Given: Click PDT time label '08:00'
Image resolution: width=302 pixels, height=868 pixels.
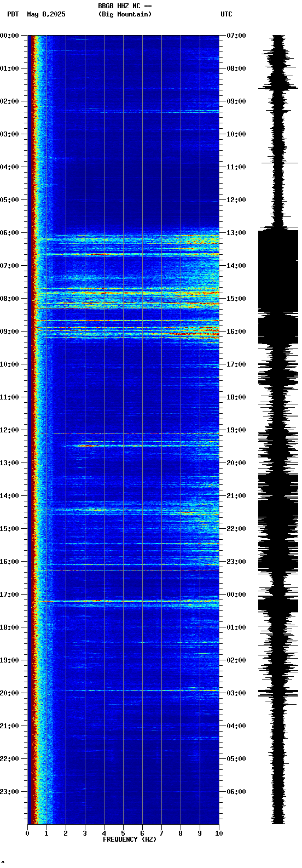Looking at the screenshot, I should point(10,299).
